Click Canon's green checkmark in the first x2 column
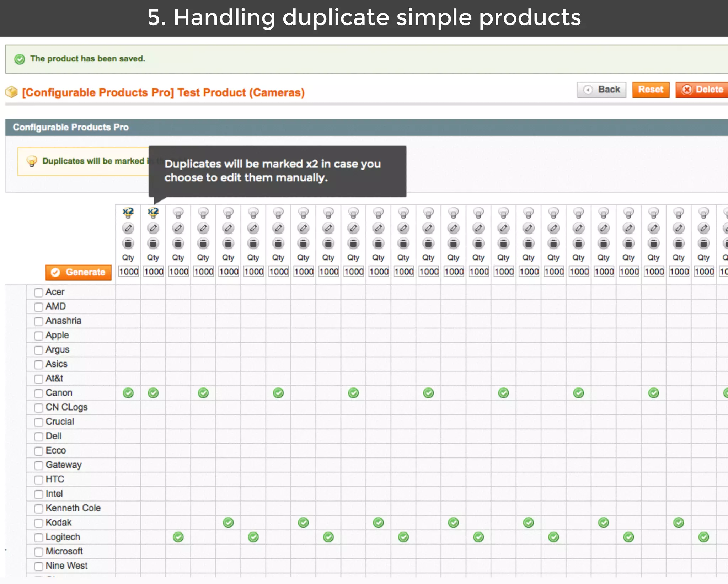 pyautogui.click(x=128, y=393)
